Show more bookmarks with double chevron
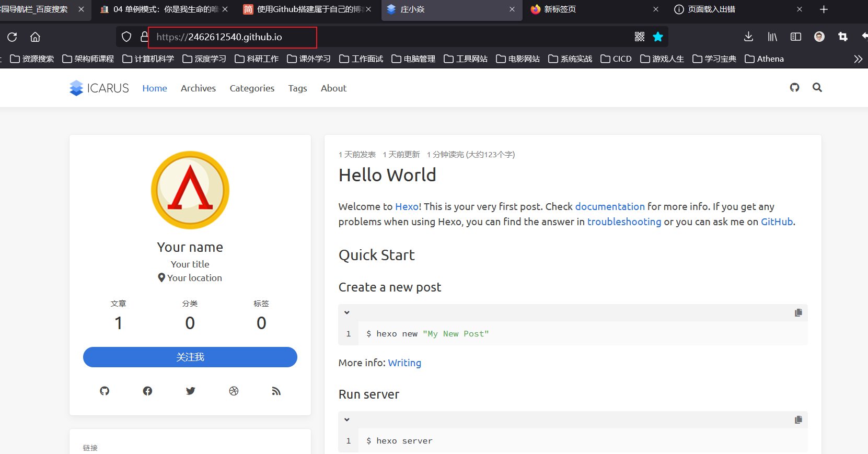Screen dimensions: 868x454 (x=858, y=59)
